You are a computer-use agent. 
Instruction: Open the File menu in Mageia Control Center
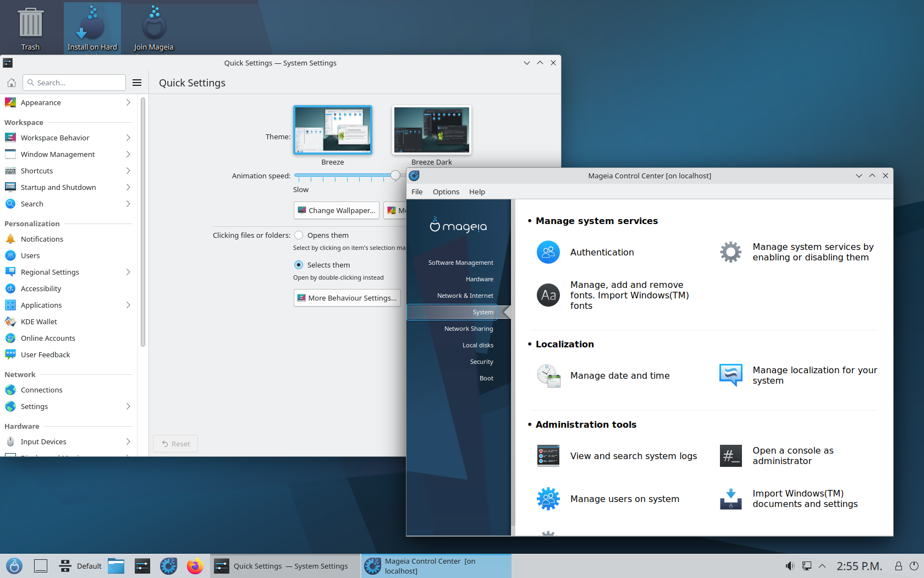tap(417, 192)
